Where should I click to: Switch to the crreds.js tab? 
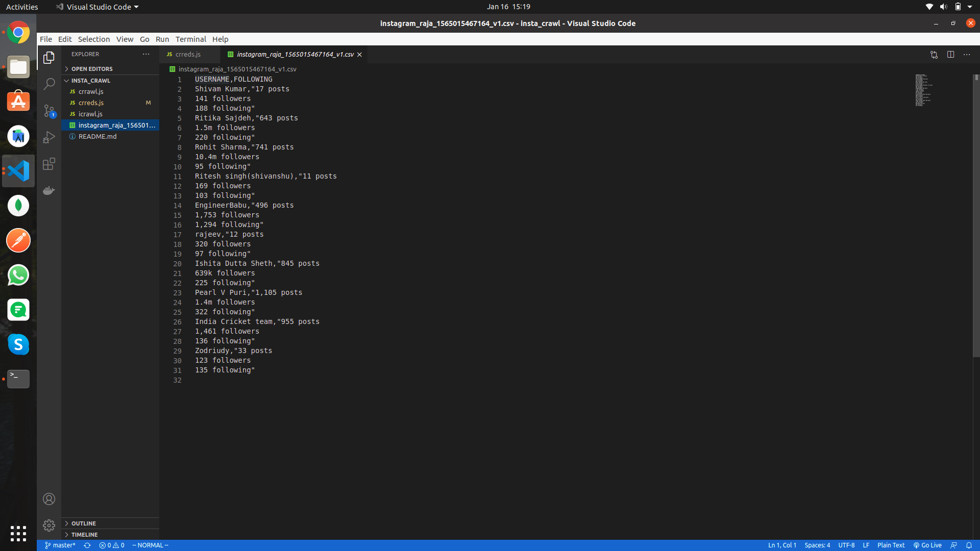coord(188,55)
